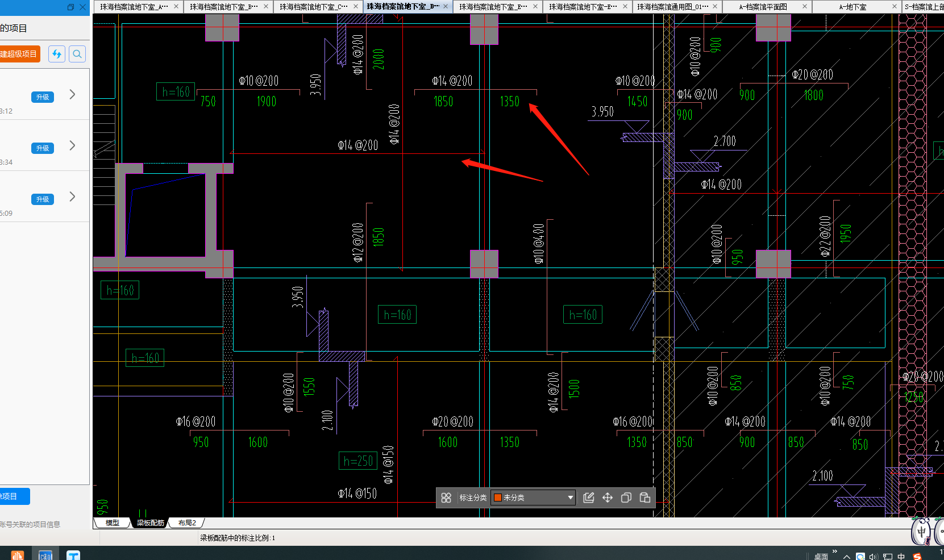This screenshot has height=560, width=944.
Task: Click the 1350 dimension near the red arrow
Action: click(510, 102)
